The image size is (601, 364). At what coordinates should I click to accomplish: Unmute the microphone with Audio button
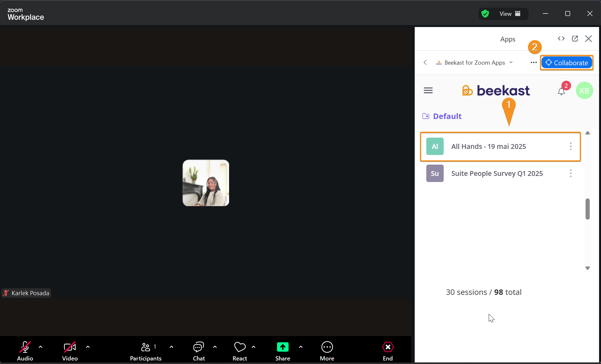[25, 350]
